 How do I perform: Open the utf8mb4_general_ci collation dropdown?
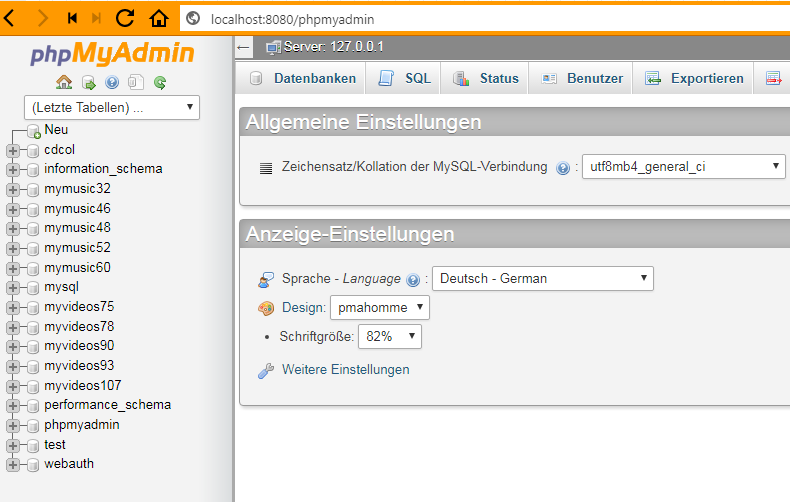coord(684,166)
